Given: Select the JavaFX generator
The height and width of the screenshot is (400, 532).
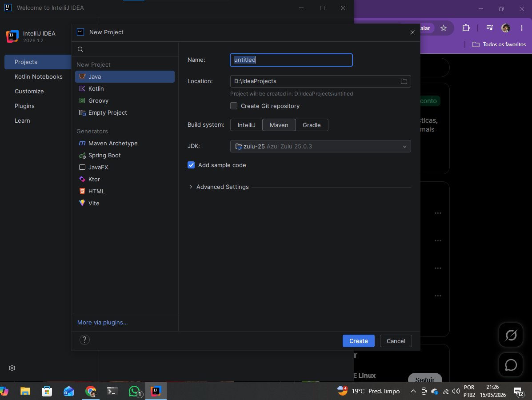Looking at the screenshot, I should coord(125,167).
